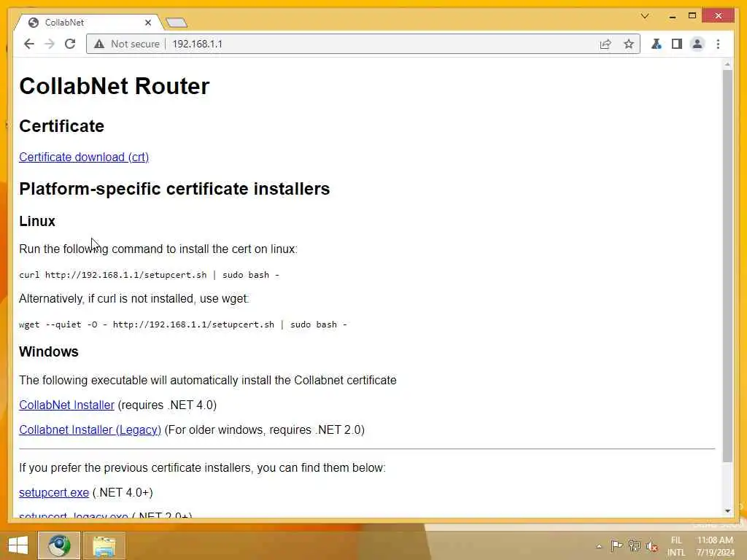Click the Windows section heading
Viewport: 747px width, 560px height.
[x=49, y=351]
